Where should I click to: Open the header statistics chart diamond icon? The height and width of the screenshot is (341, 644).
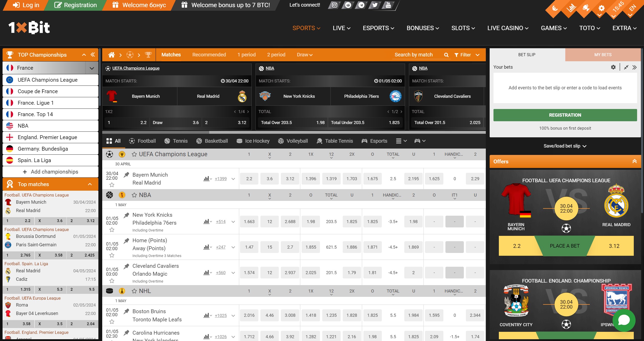coord(571,8)
